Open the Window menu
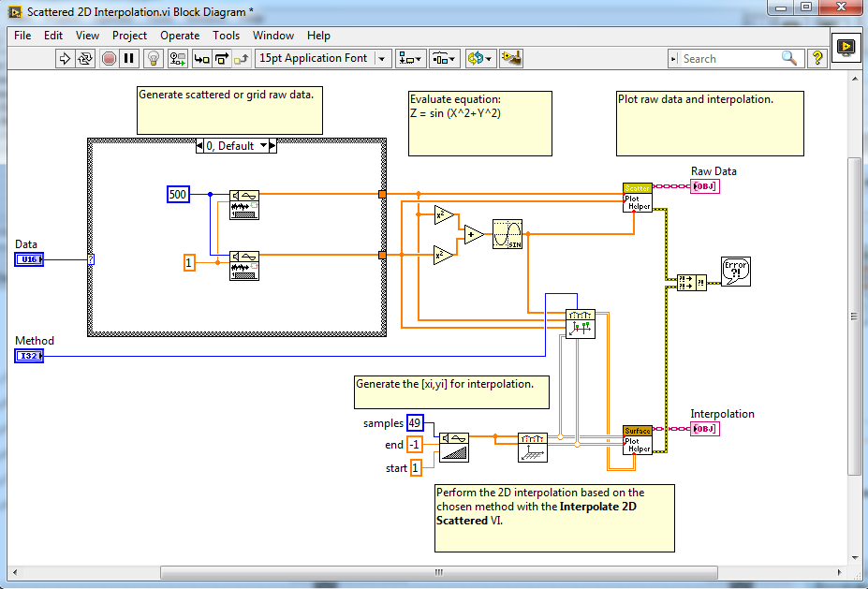This screenshot has height=589, width=868. click(x=273, y=36)
